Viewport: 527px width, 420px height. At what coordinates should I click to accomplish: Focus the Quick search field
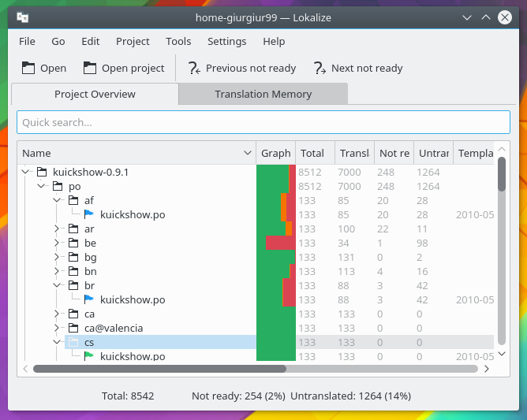tap(263, 122)
